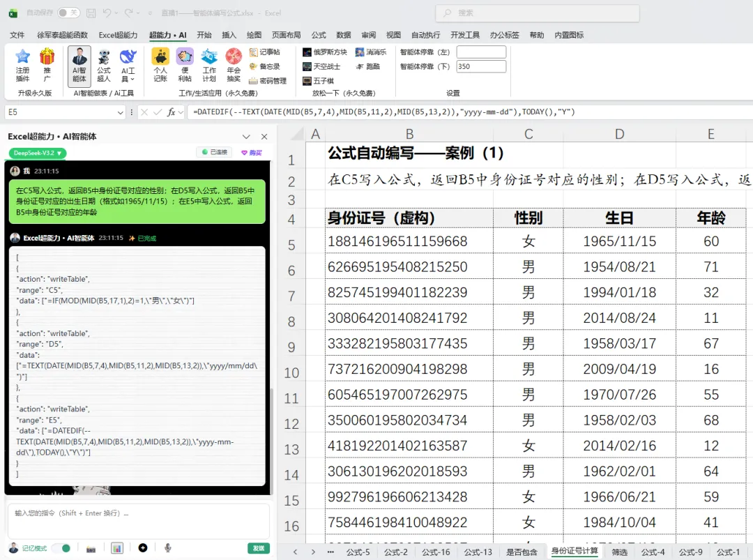Open the 工作计划 tool
Viewport: 753px width, 560px height.
209,65
